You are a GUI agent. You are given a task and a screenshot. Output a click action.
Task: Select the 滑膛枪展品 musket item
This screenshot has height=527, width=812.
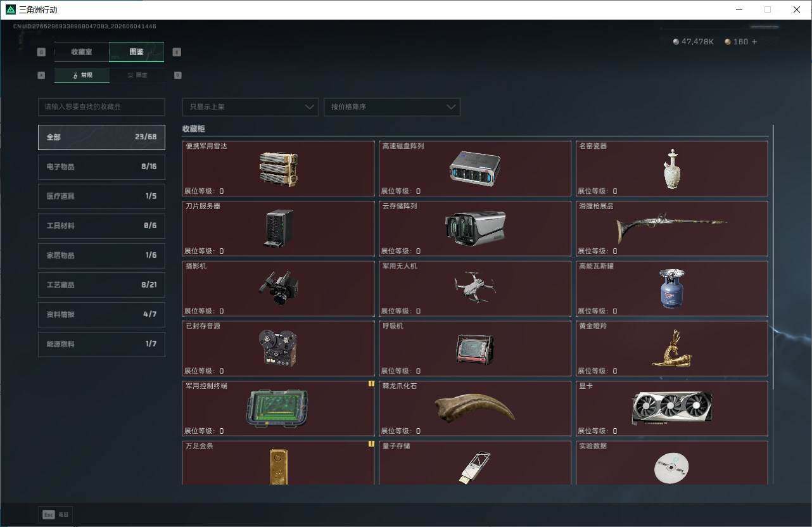[672, 229]
